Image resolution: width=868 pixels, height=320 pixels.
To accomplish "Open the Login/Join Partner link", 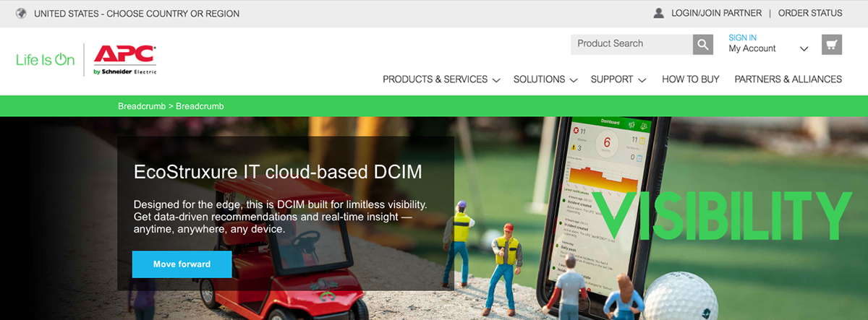I will 716,13.
